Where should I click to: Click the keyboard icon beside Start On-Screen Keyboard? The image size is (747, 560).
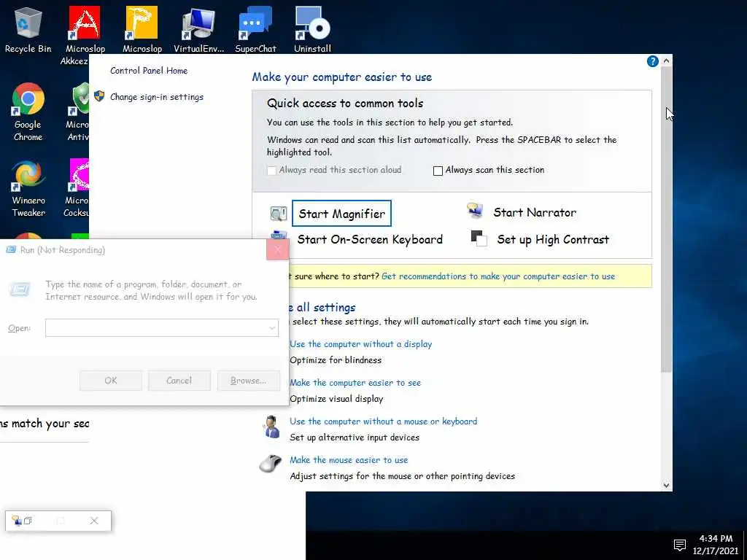pos(279,234)
